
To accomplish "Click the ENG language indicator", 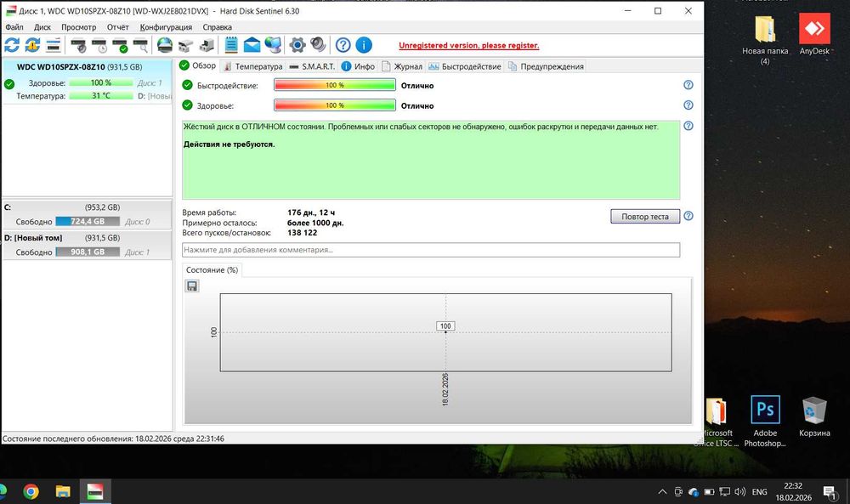I will [759, 492].
